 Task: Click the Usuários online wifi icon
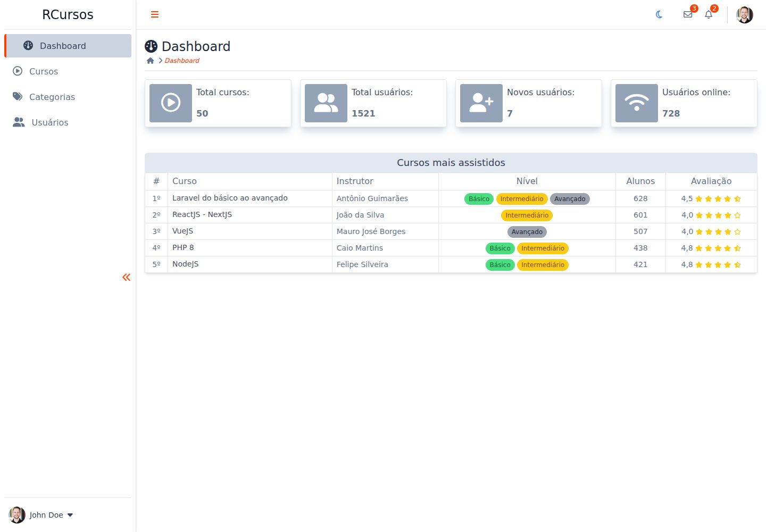(637, 103)
